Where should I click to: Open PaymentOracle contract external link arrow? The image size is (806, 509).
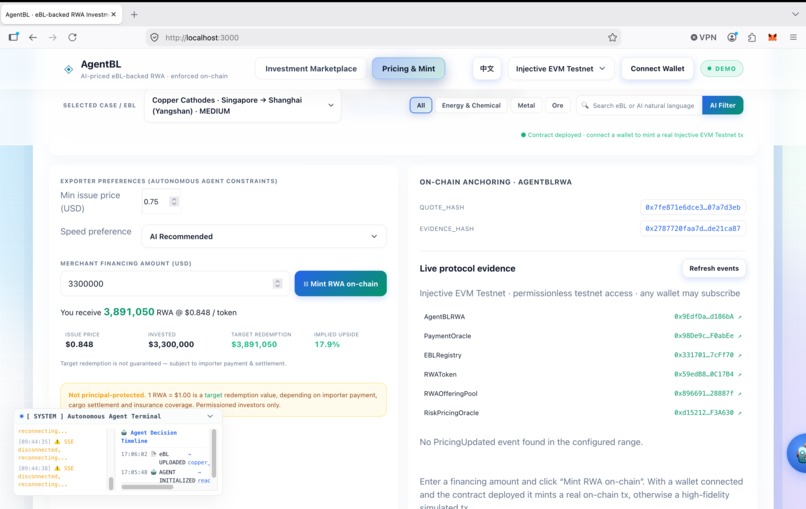pos(740,336)
